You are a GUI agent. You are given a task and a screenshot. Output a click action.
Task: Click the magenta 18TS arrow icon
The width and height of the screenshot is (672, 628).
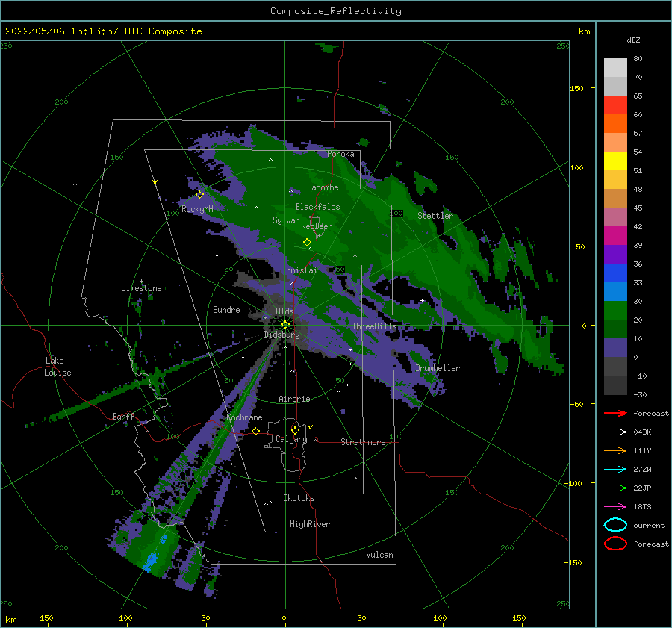(615, 507)
